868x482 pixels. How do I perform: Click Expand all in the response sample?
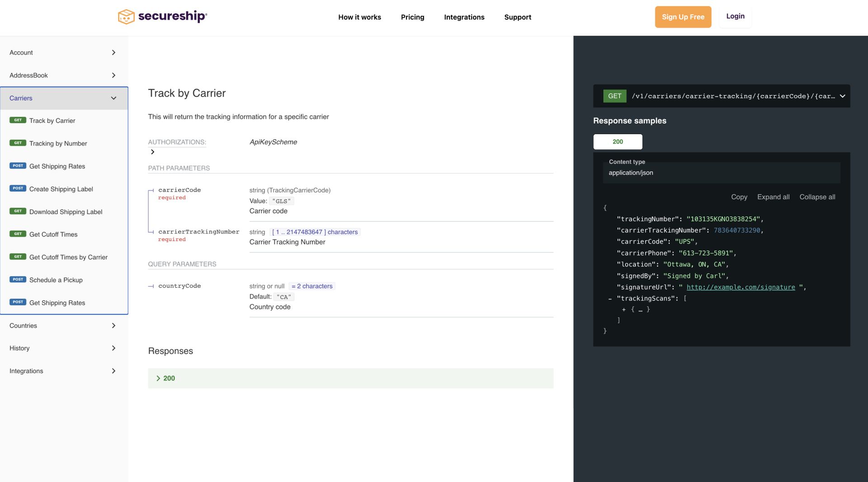click(773, 197)
